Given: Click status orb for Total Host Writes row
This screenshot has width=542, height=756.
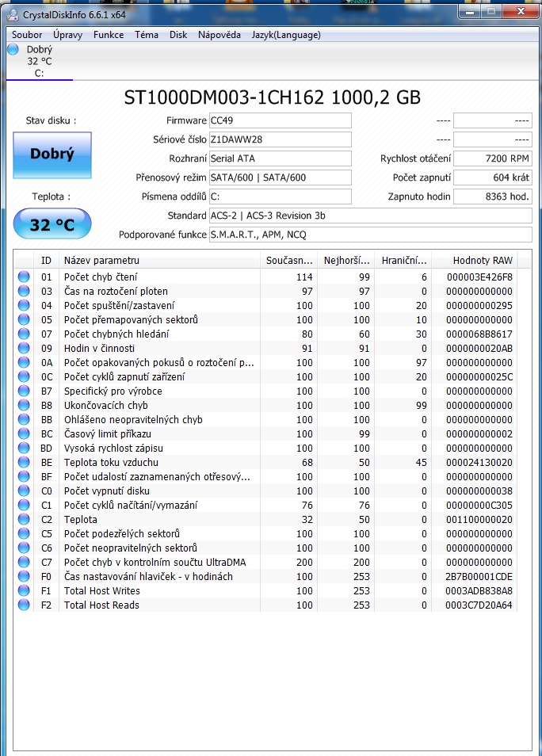Looking at the screenshot, I should pyautogui.click(x=24, y=590).
